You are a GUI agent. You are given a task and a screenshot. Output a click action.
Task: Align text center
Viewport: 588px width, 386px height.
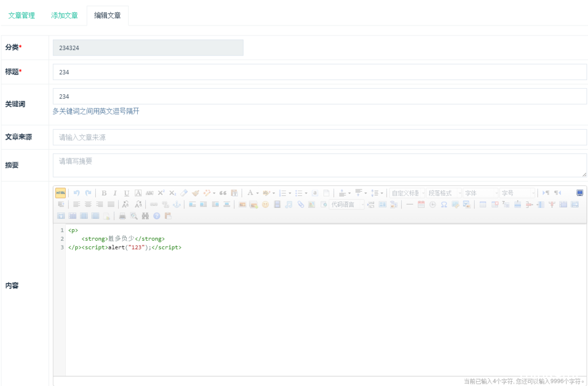coord(88,205)
